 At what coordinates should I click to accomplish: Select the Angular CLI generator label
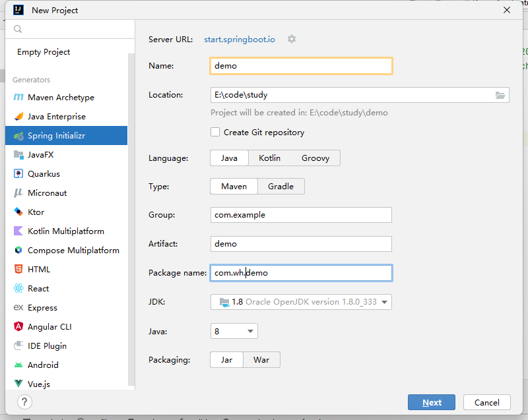[x=49, y=327]
